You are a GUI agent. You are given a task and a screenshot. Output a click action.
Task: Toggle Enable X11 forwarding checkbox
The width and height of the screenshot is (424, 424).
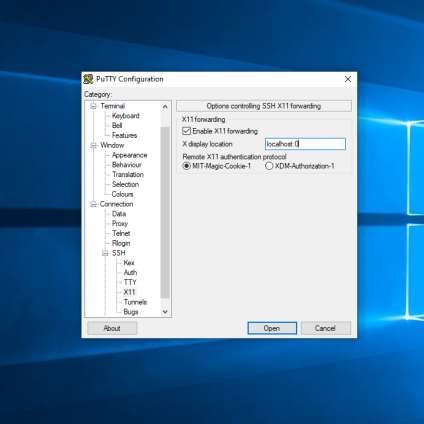pyautogui.click(x=186, y=131)
